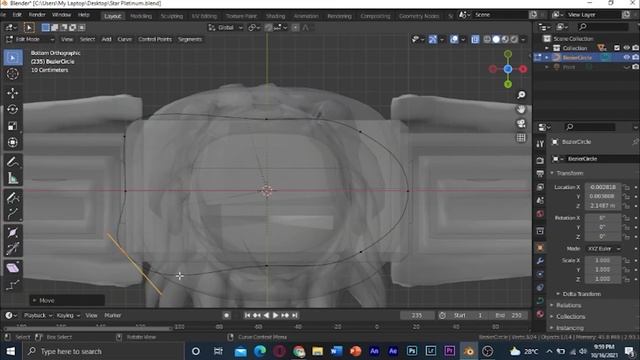Click Location Z value field
Viewport: 640px width, 360px height.
(603, 206)
